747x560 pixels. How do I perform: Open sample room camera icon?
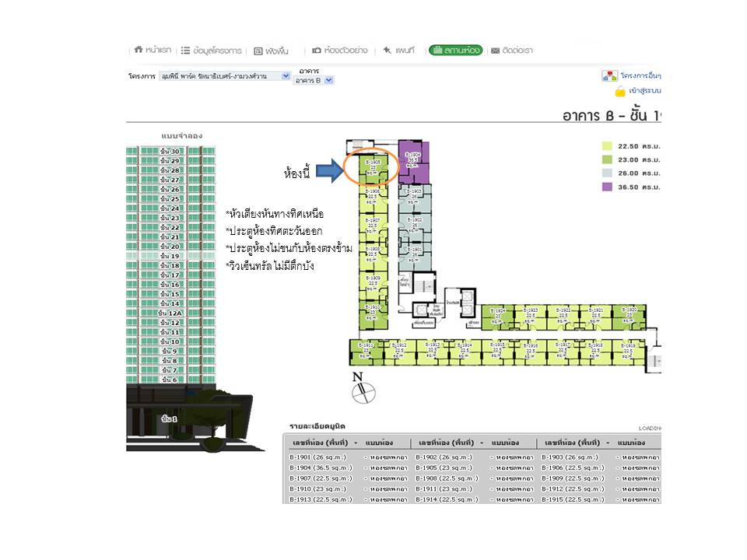[317, 51]
